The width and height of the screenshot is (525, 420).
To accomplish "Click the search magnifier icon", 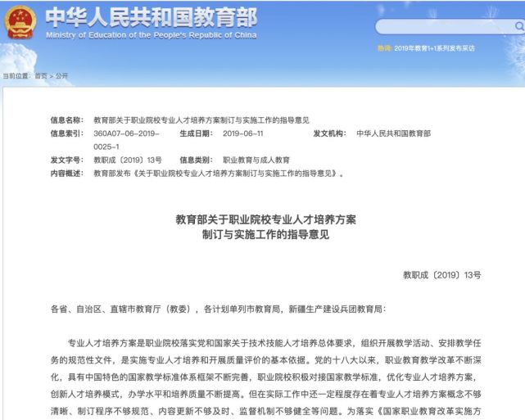I will [x=519, y=25].
